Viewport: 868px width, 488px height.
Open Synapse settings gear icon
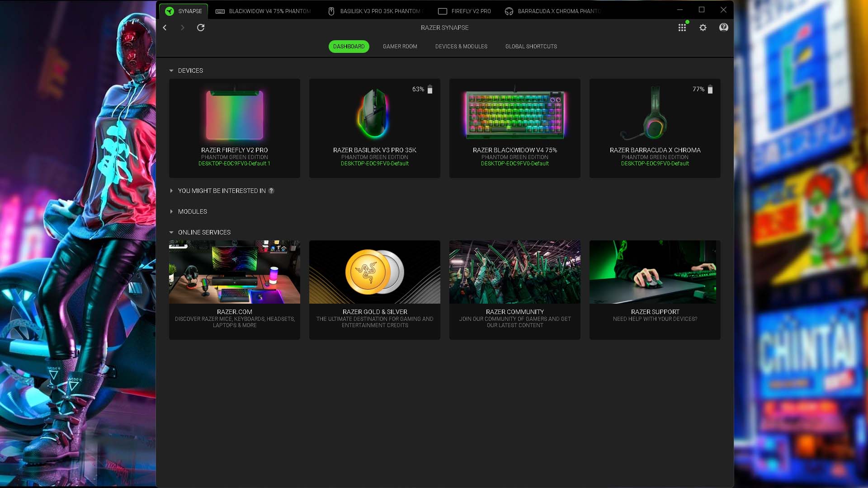pos(703,28)
